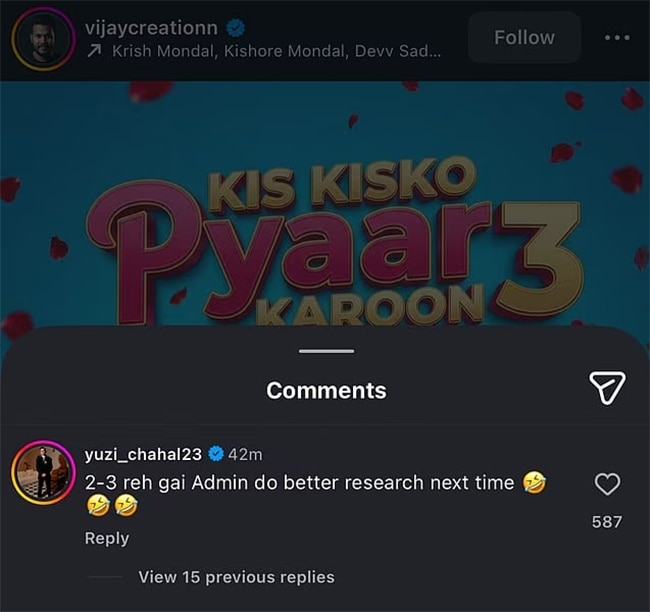Click the yuzi_chahal23 username

pyautogui.click(x=143, y=455)
